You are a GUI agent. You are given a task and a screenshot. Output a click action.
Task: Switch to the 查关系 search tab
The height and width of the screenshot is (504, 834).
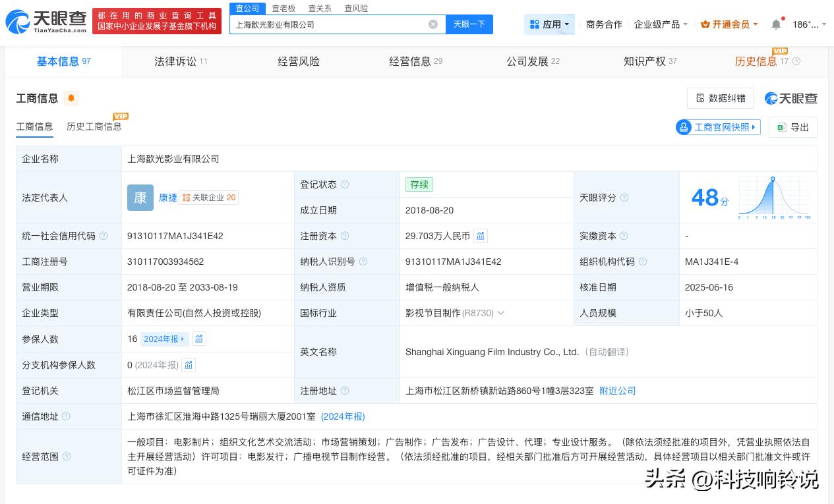[320, 8]
